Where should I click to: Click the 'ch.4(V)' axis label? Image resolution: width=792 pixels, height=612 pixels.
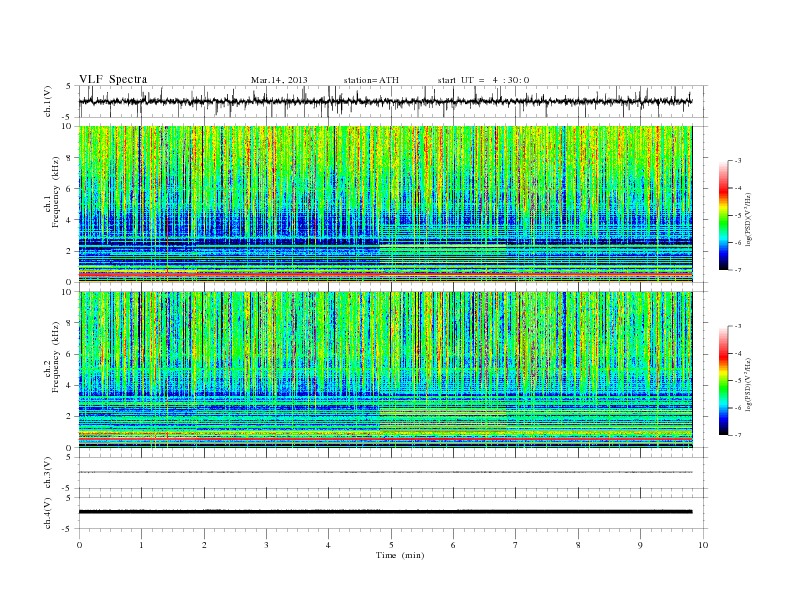click(48, 513)
